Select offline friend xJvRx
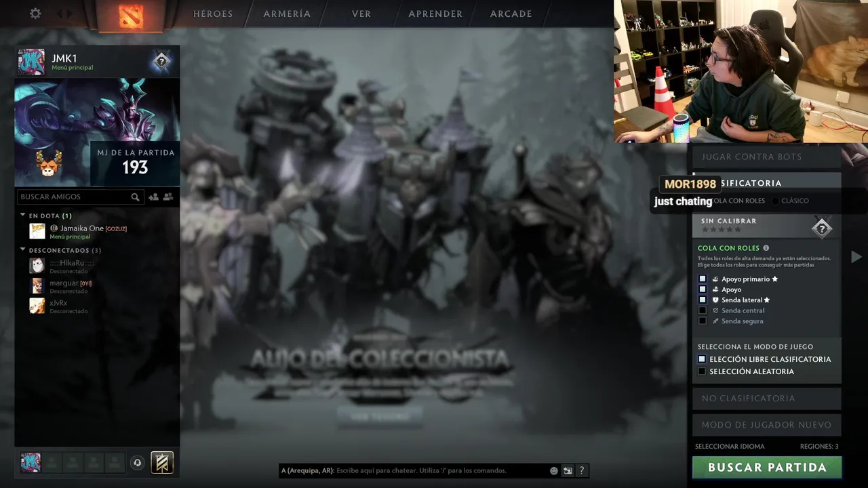Viewport: 868px width, 488px height. click(x=97, y=306)
